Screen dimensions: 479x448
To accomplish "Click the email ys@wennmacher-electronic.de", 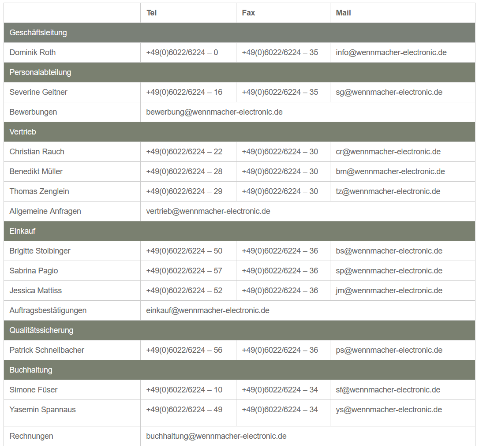I will click(389, 410).
